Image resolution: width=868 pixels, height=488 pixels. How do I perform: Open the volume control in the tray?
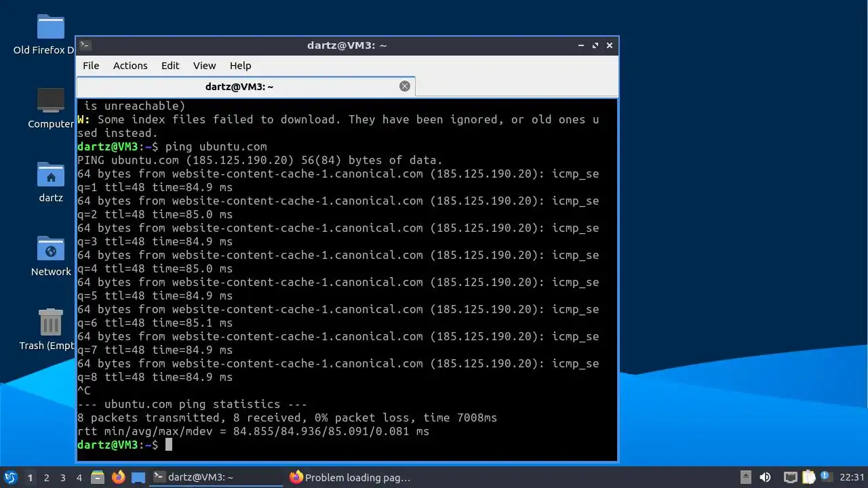[766, 477]
